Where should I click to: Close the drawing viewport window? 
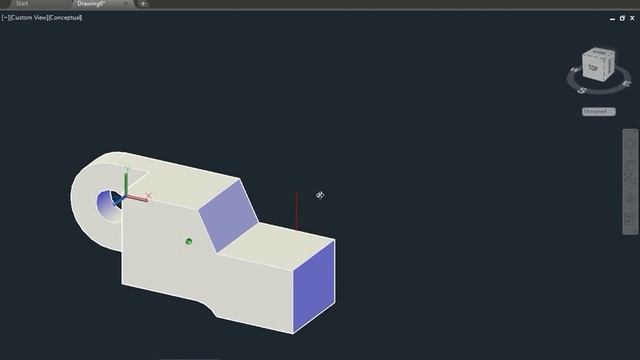(x=632, y=18)
